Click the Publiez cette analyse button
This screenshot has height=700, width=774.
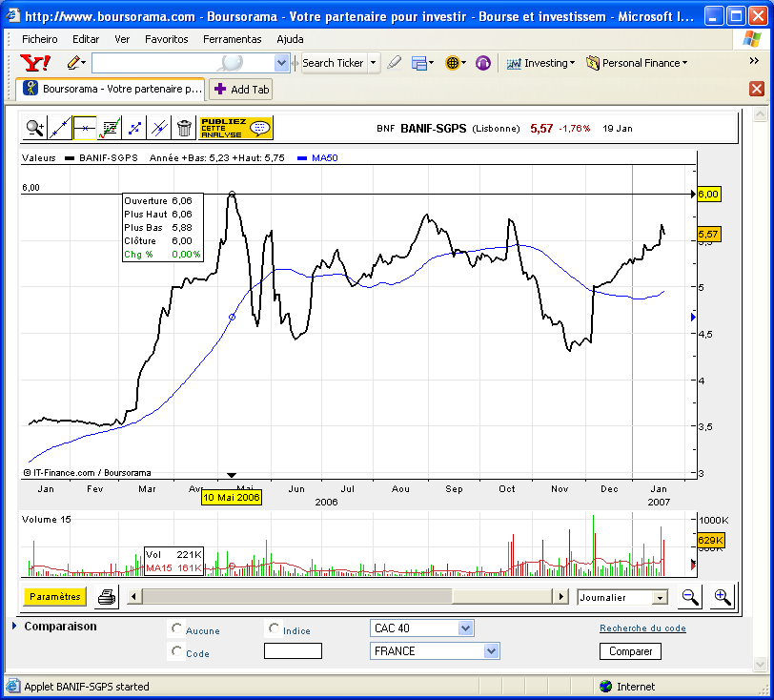(235, 128)
